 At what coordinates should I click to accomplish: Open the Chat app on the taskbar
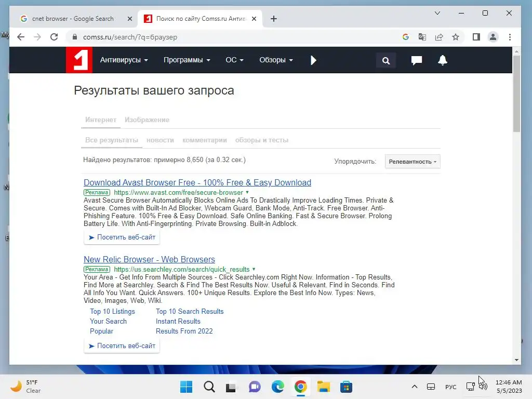click(x=255, y=387)
